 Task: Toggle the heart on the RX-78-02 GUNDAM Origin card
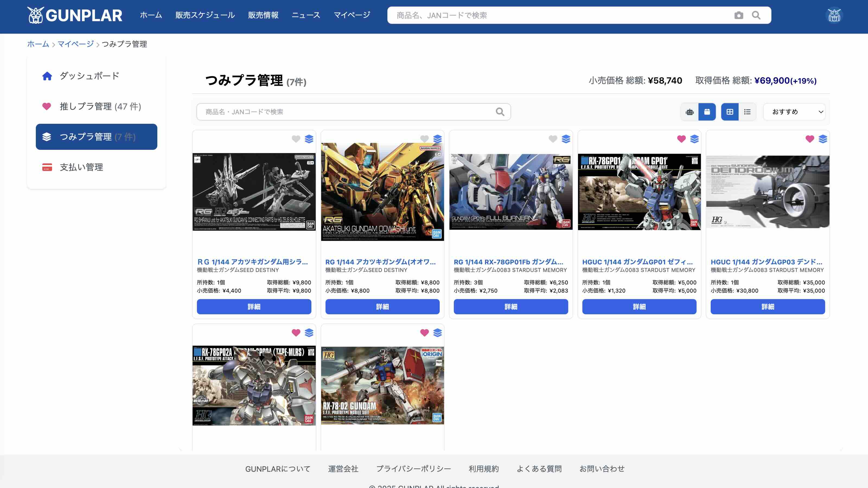[x=425, y=333]
